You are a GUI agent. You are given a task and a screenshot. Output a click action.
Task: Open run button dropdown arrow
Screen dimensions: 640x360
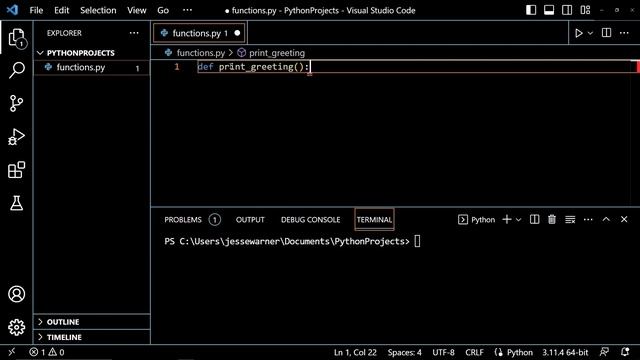coord(590,33)
